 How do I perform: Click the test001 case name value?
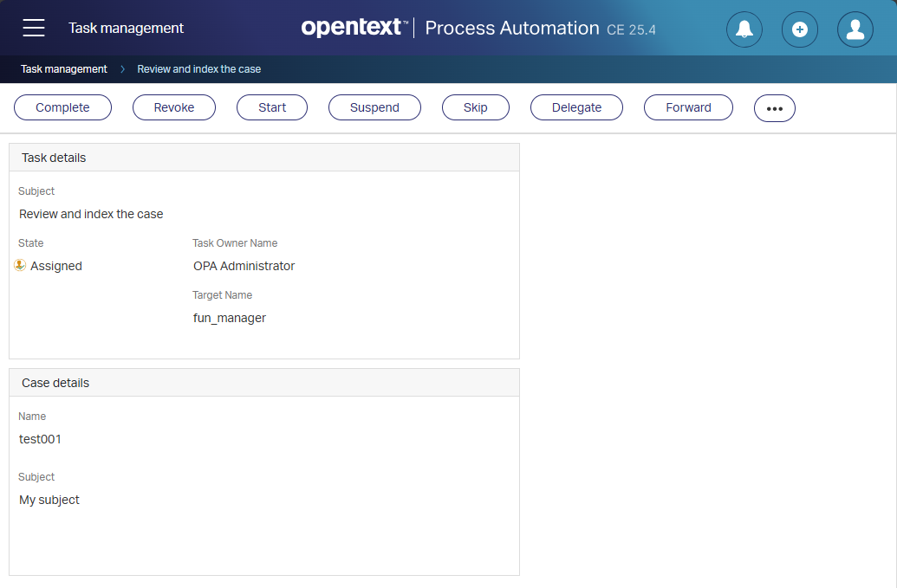(41, 439)
